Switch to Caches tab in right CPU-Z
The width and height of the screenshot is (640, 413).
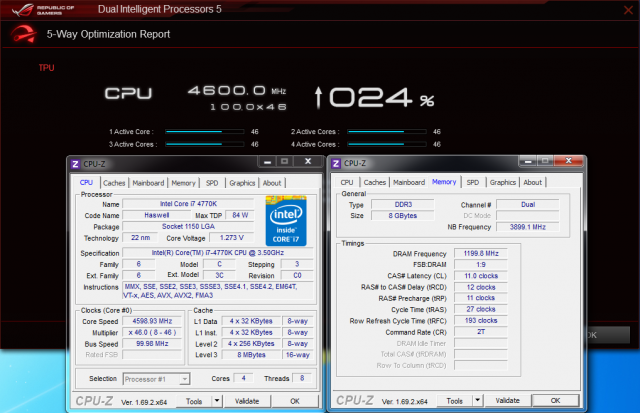click(x=375, y=182)
